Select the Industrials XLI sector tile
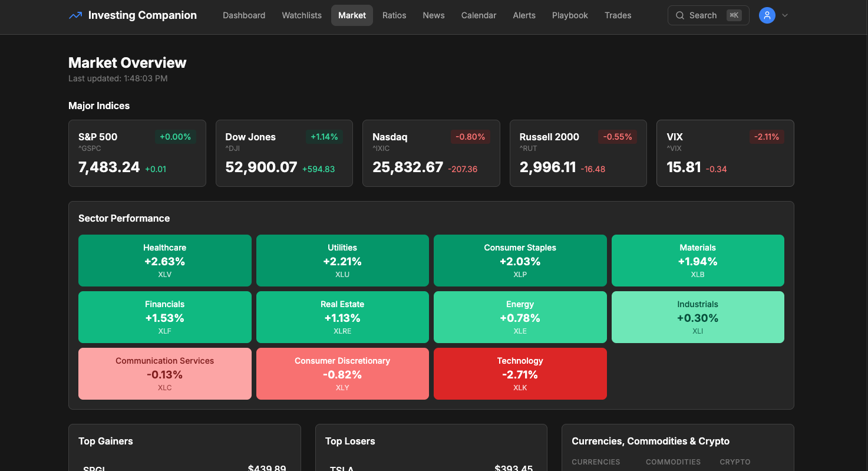The width and height of the screenshot is (868, 471). [x=698, y=317]
